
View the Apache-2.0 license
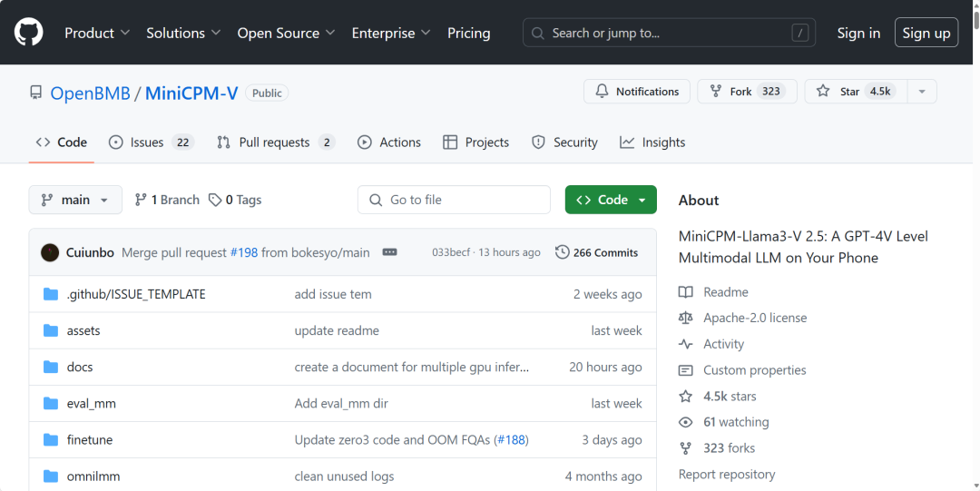point(754,318)
